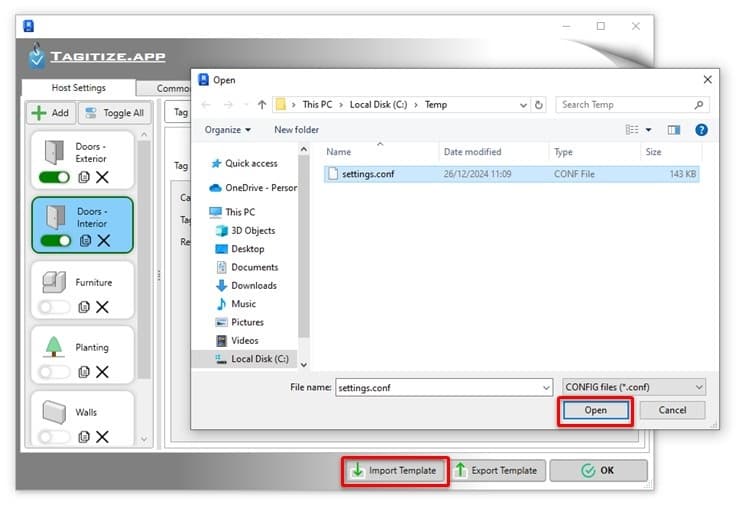Select the Doors - Exterior door icon
Image resolution: width=739 pixels, height=511 pixels.
54,152
